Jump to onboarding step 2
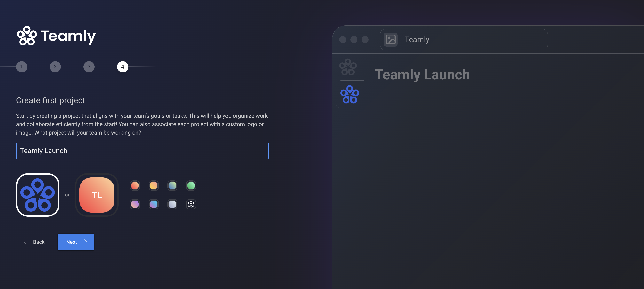This screenshot has height=289, width=644. tap(55, 67)
